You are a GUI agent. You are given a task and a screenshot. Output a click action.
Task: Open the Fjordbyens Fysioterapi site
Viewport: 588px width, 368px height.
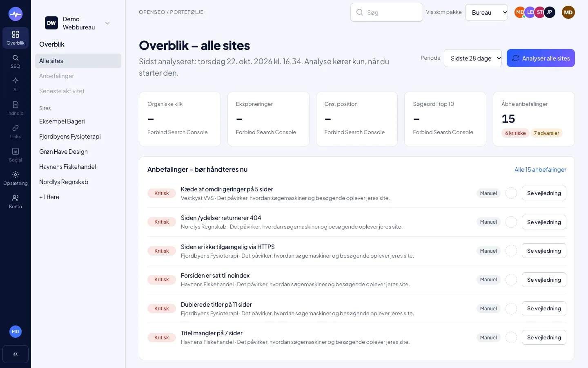click(x=78, y=137)
